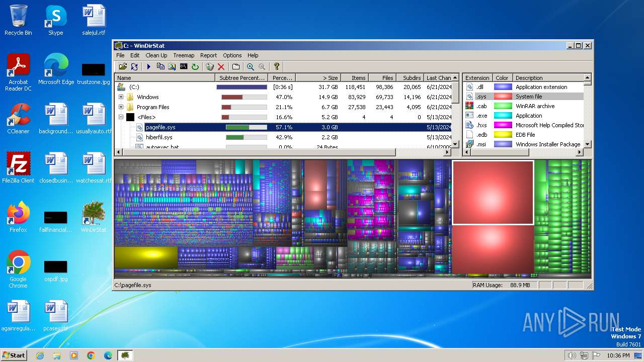Select the .exe Application extension row
This screenshot has width=644, height=362.
[x=523, y=116]
